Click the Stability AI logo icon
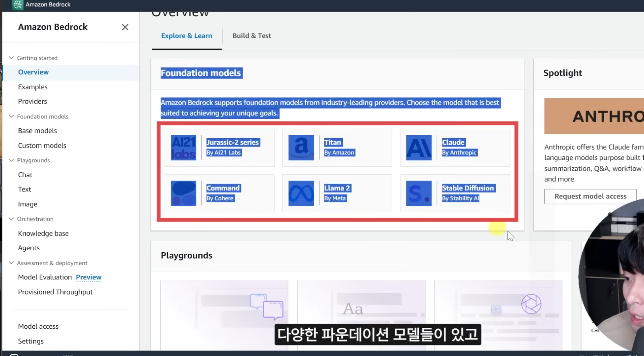 click(419, 193)
